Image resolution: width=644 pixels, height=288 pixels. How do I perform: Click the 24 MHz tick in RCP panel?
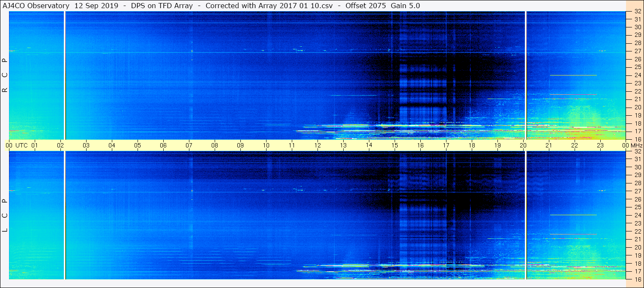[638, 75]
